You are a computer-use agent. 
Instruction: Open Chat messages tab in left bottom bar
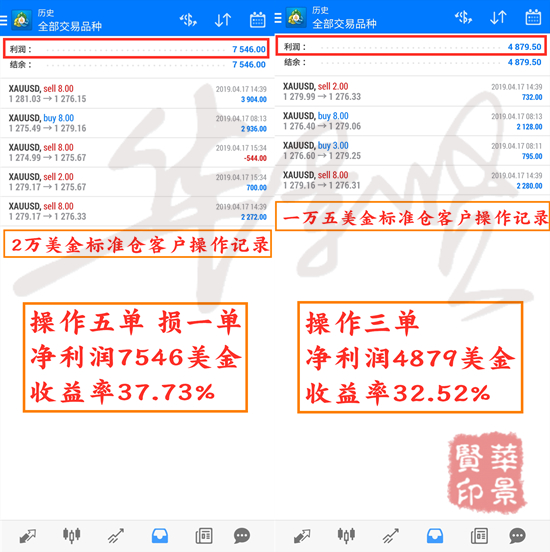pyautogui.click(x=242, y=536)
